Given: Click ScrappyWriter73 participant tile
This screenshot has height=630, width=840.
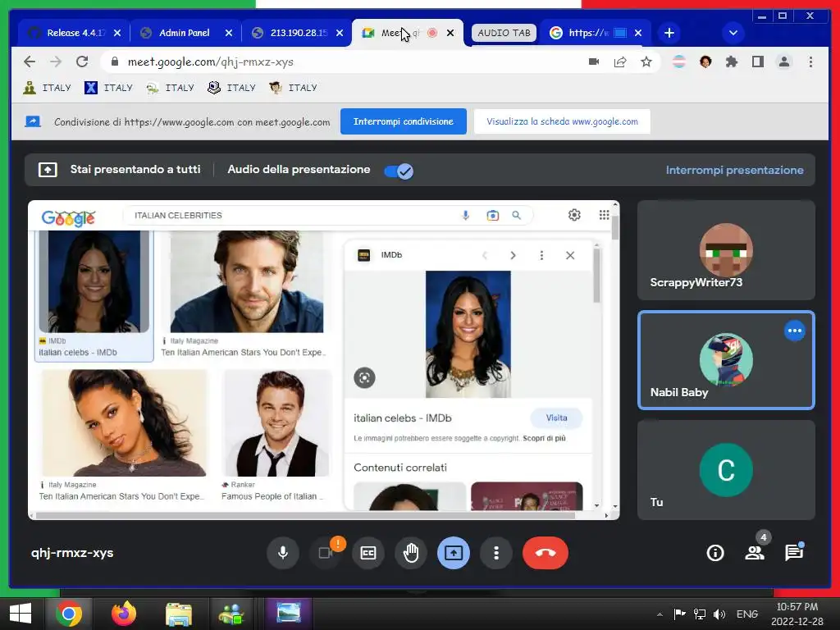Looking at the screenshot, I should 726,250.
